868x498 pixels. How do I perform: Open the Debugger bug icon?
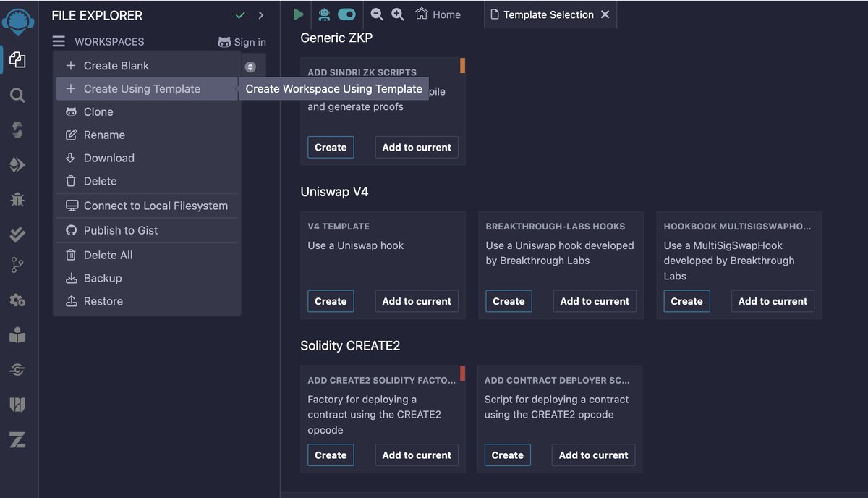(18, 199)
